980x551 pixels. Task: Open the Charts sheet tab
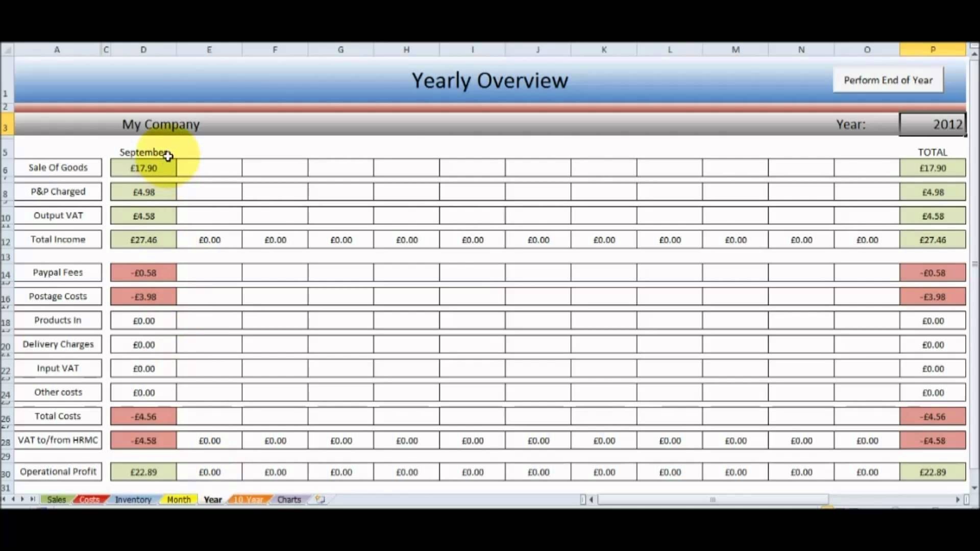[287, 499]
